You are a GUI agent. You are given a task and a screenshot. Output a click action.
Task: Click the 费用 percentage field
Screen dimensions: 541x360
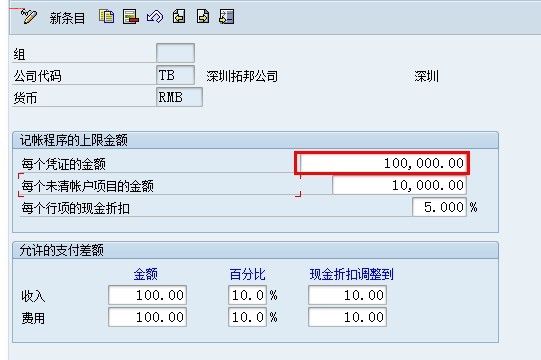tap(247, 317)
